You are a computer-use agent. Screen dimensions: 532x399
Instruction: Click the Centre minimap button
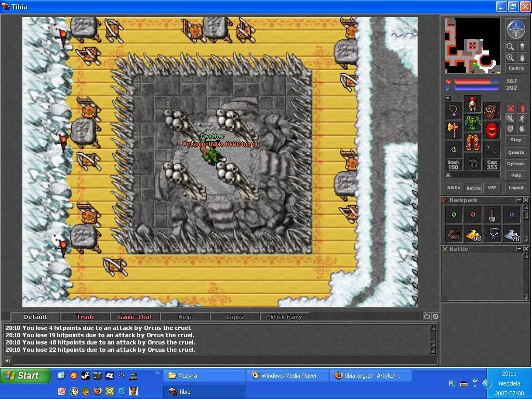click(516, 68)
